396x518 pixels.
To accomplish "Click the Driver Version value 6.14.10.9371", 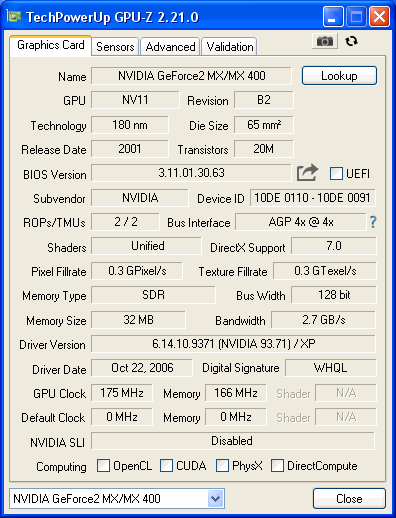I will coord(233,344).
